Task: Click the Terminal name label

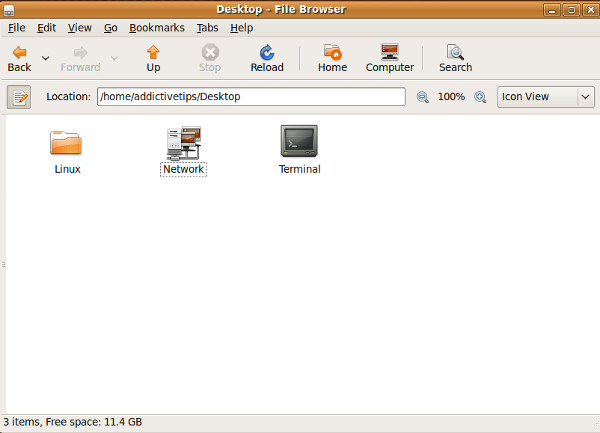Action: (x=300, y=169)
